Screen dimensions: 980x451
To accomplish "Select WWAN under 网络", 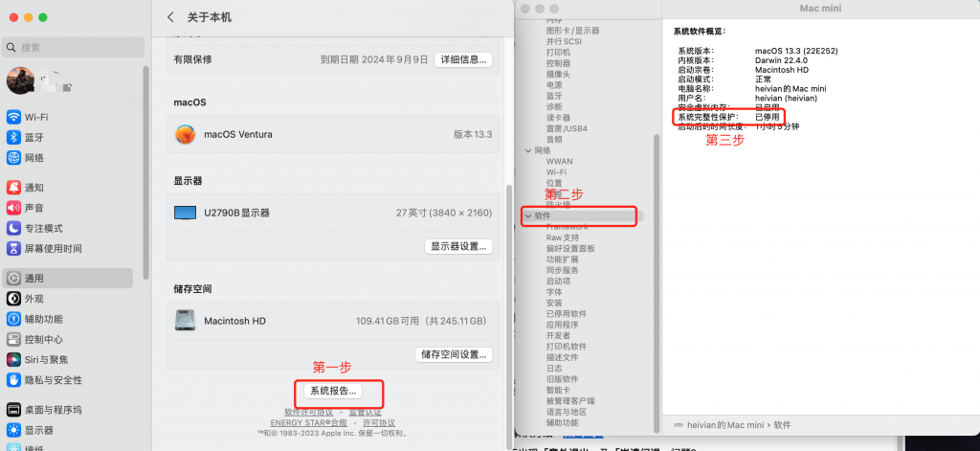I will (x=559, y=162).
